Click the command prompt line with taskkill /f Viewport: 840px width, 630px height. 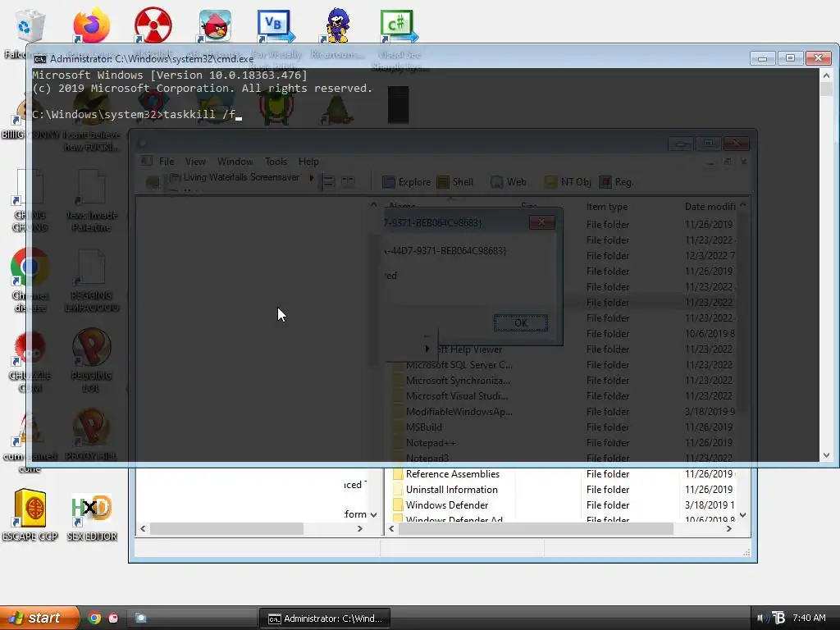[137, 114]
